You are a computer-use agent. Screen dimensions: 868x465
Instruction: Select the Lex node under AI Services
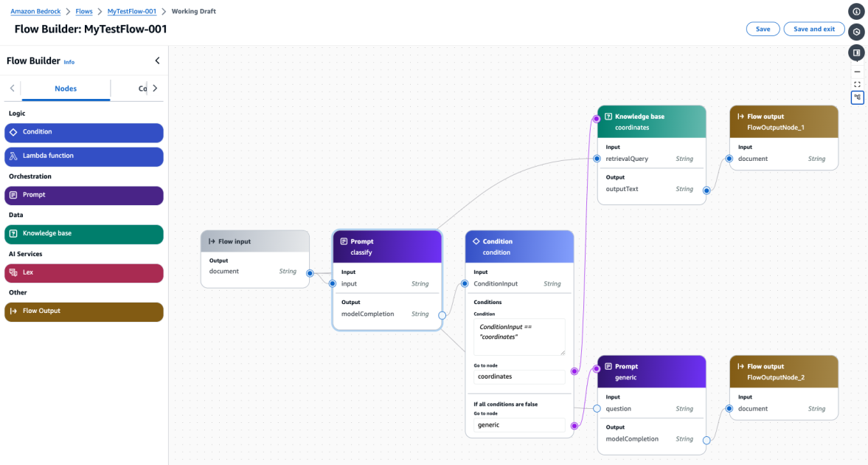click(x=83, y=273)
